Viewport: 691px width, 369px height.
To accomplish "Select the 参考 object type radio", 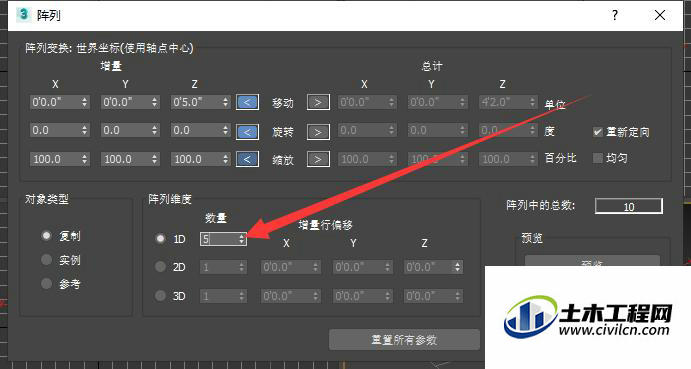I will point(46,283).
